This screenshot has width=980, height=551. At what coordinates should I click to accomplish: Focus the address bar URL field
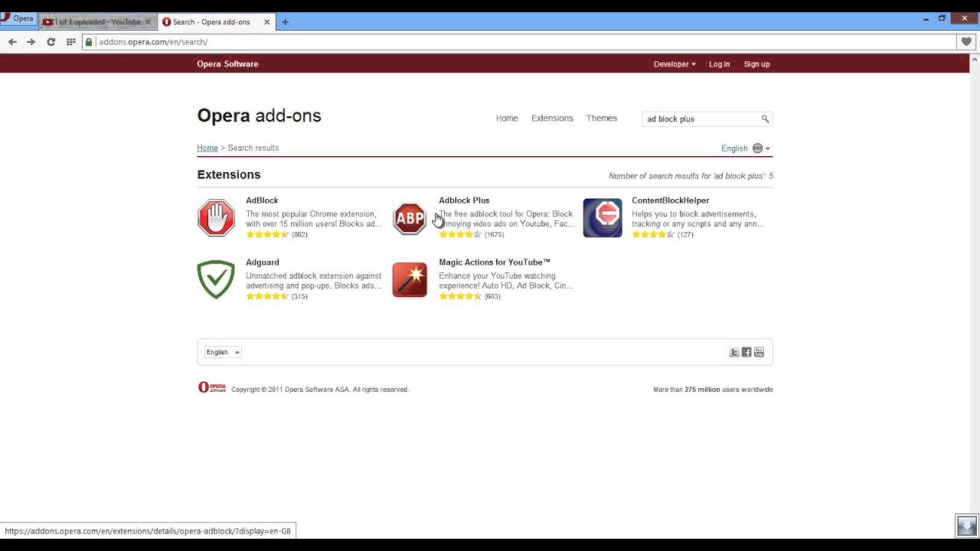(521, 42)
